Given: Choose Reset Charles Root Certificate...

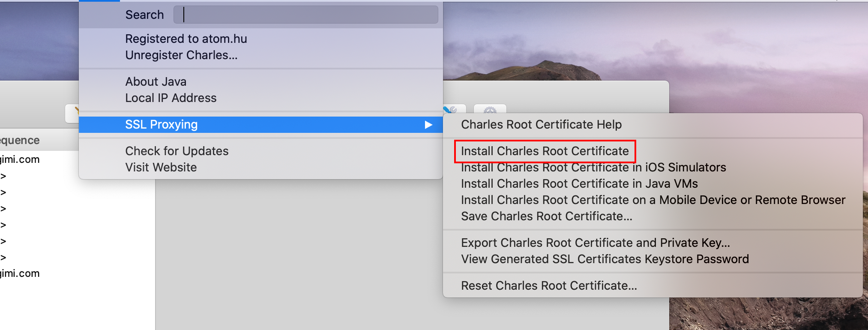Looking at the screenshot, I should click(x=549, y=286).
